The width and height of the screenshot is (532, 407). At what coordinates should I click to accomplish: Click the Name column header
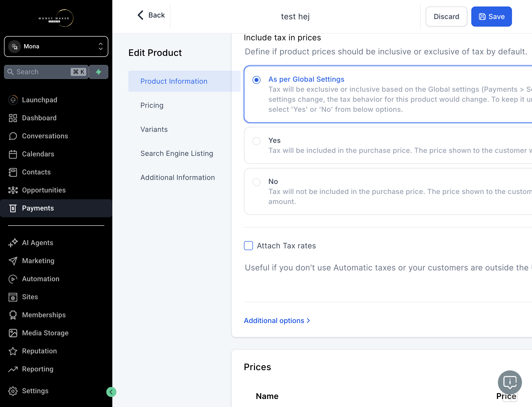(267, 396)
